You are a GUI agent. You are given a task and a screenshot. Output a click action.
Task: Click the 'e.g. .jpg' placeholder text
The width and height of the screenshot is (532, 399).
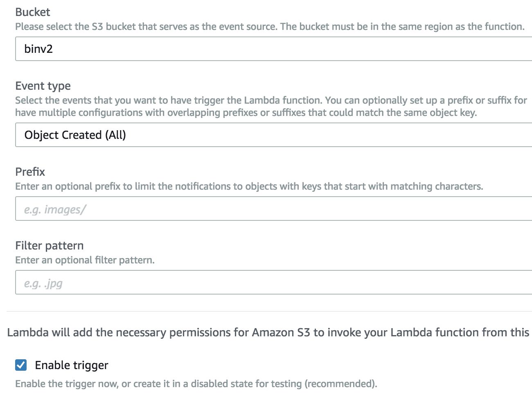pos(43,283)
